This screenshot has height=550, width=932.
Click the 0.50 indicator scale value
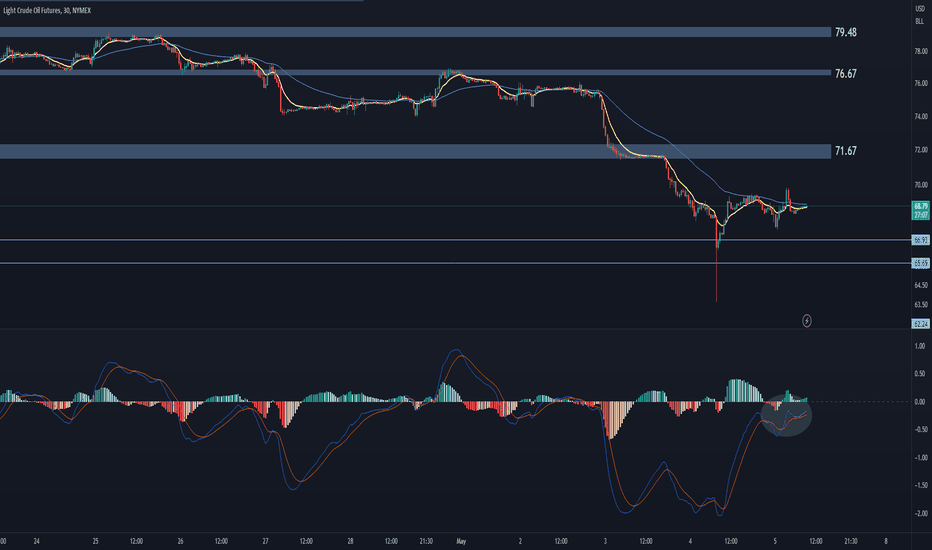tap(920, 374)
